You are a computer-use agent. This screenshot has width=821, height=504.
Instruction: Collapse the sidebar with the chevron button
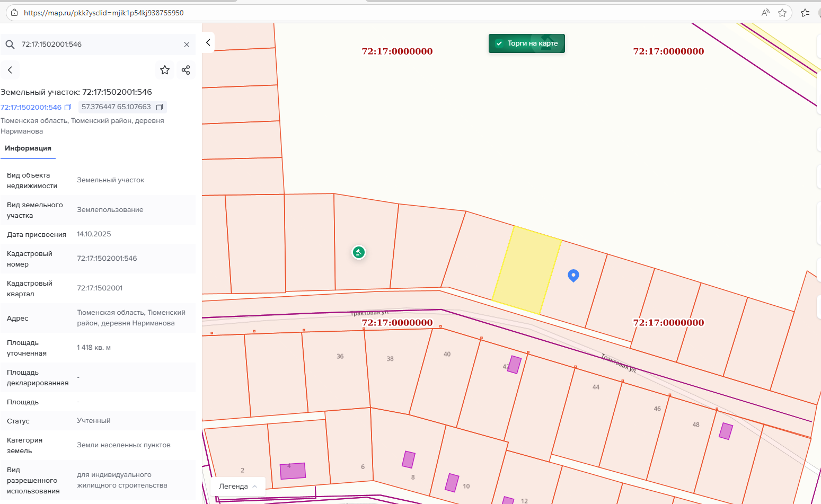pos(208,42)
